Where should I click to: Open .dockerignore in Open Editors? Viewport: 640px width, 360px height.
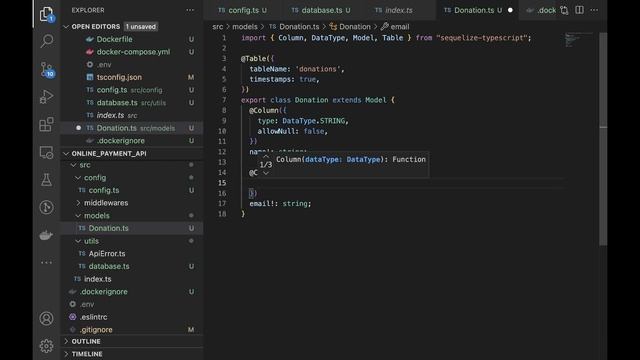click(132, 140)
